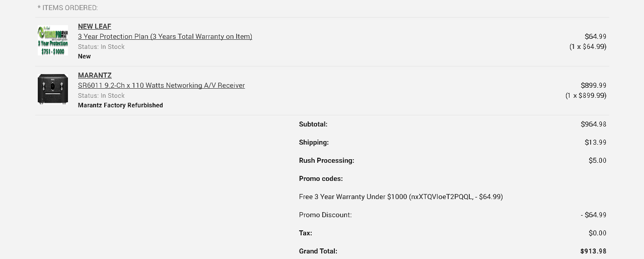Image resolution: width=644 pixels, height=259 pixels.
Task: Click the Marantz Factory Refurbished condition text
Action: point(120,105)
